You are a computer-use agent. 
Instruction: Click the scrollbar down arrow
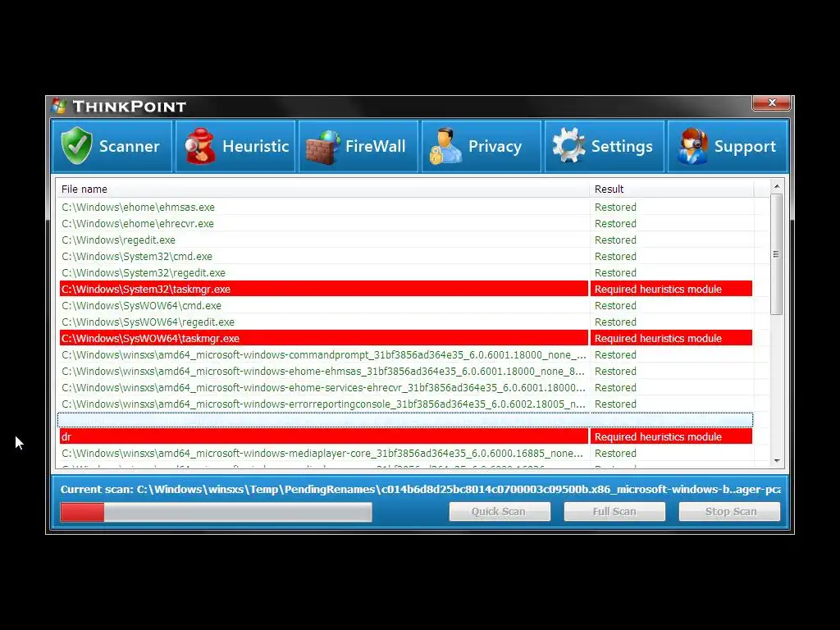pos(777,461)
